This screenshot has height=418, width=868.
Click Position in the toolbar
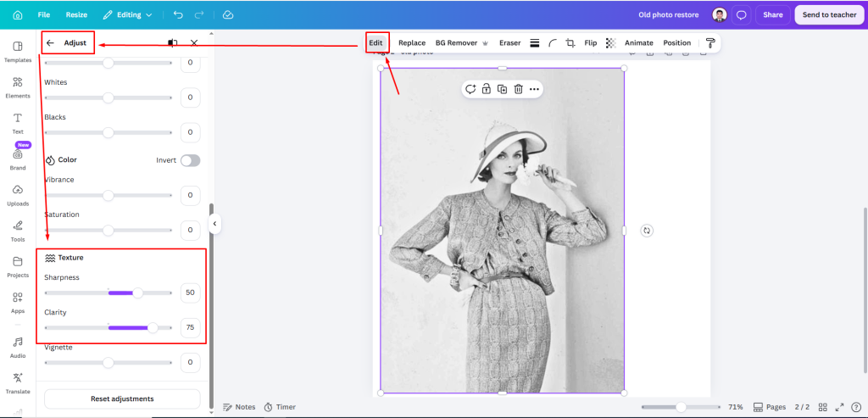pyautogui.click(x=677, y=42)
